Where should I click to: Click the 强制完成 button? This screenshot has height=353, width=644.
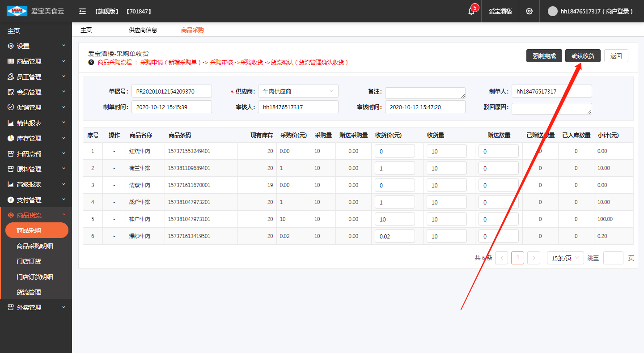click(544, 56)
